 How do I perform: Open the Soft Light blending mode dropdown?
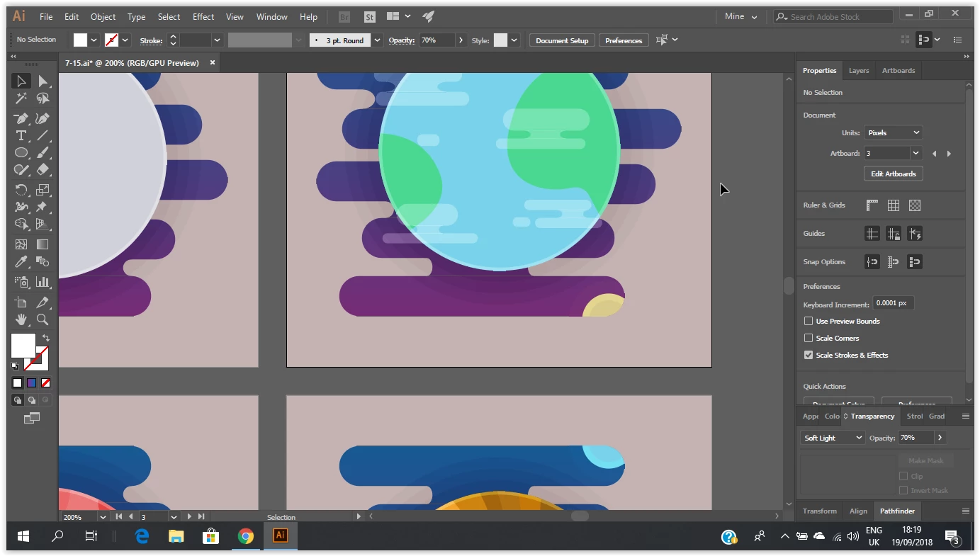pyautogui.click(x=833, y=438)
